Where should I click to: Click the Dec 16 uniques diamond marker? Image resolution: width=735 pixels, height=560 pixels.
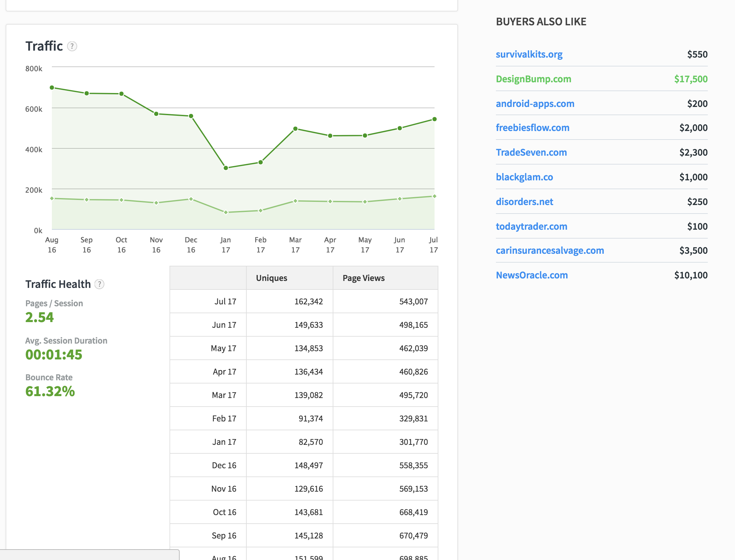coord(191,199)
